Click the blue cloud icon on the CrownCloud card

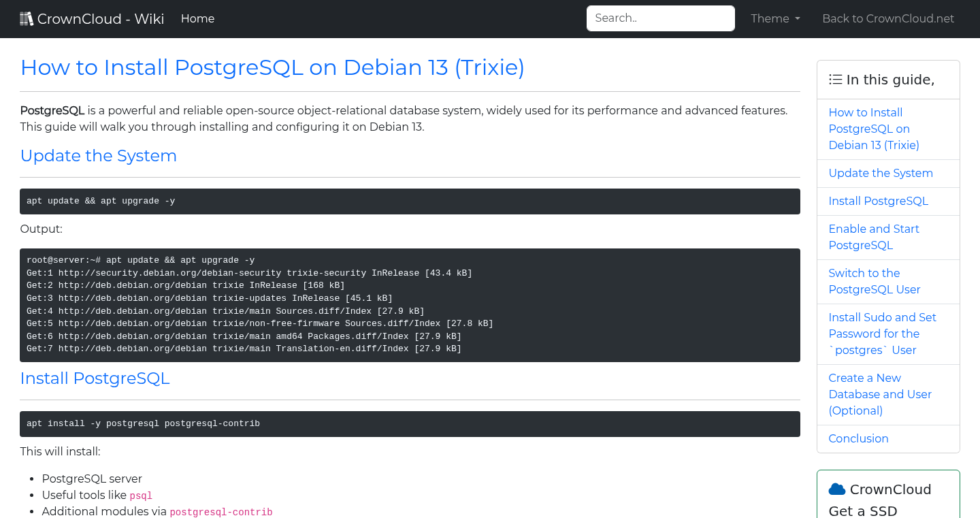837,488
